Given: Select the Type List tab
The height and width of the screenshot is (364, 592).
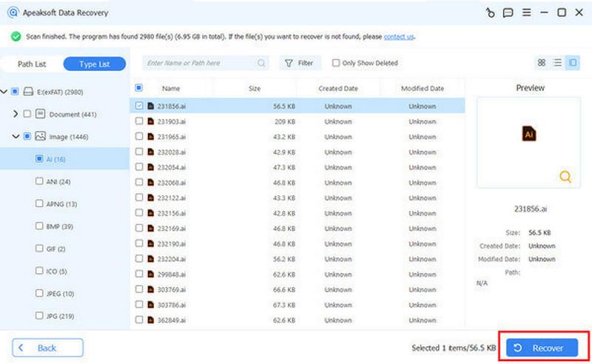Looking at the screenshot, I should (94, 64).
